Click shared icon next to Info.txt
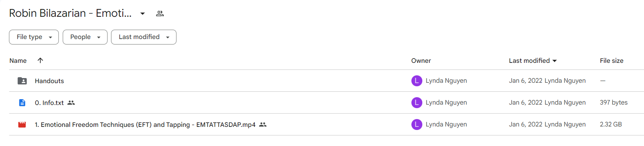 [x=71, y=103]
